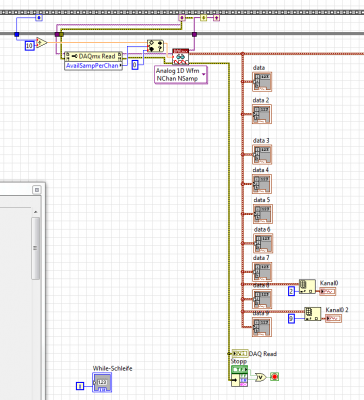Click the DAQmx Read property node header
Screen dimensions: 364x400
(x=93, y=56)
